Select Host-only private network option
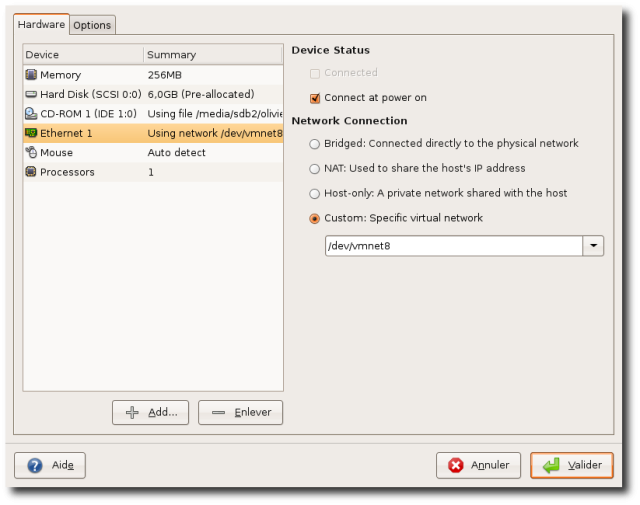The image size is (640, 505). [x=315, y=193]
